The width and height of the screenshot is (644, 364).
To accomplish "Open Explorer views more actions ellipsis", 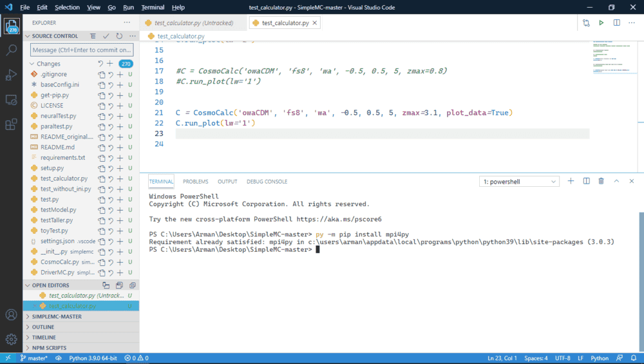I will [x=127, y=23].
